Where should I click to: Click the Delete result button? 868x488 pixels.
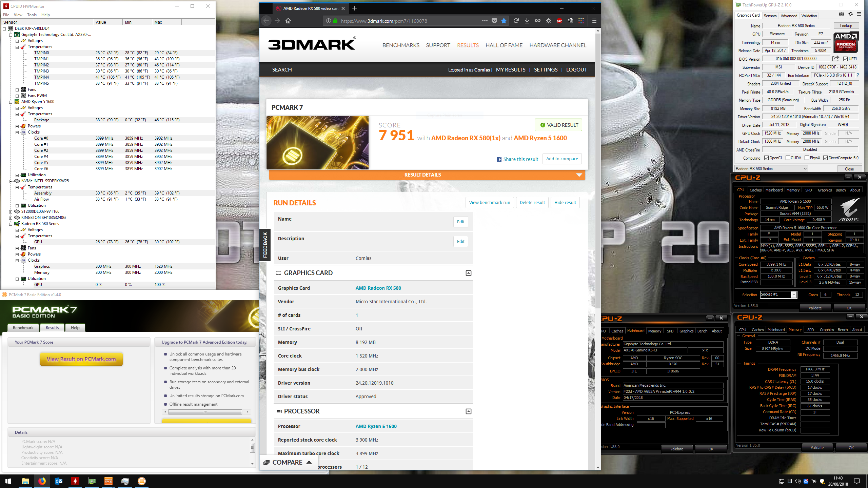[532, 203]
